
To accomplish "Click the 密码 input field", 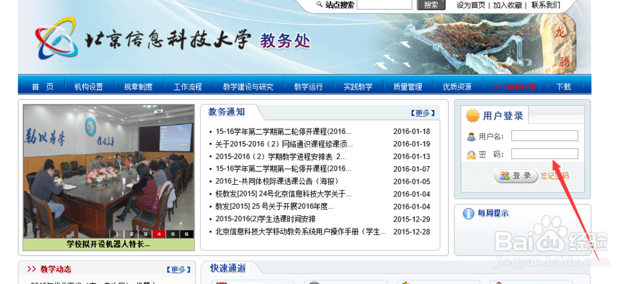I will pos(545,154).
